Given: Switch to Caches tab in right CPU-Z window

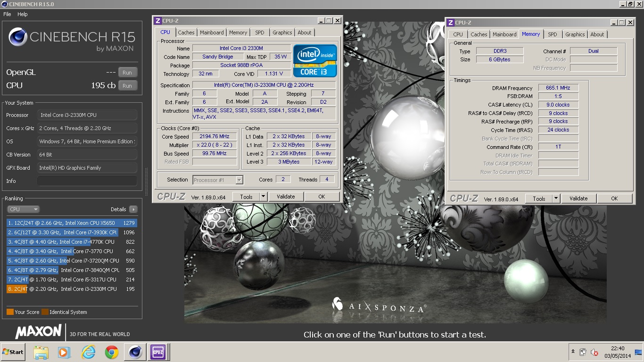Looking at the screenshot, I should (x=479, y=34).
